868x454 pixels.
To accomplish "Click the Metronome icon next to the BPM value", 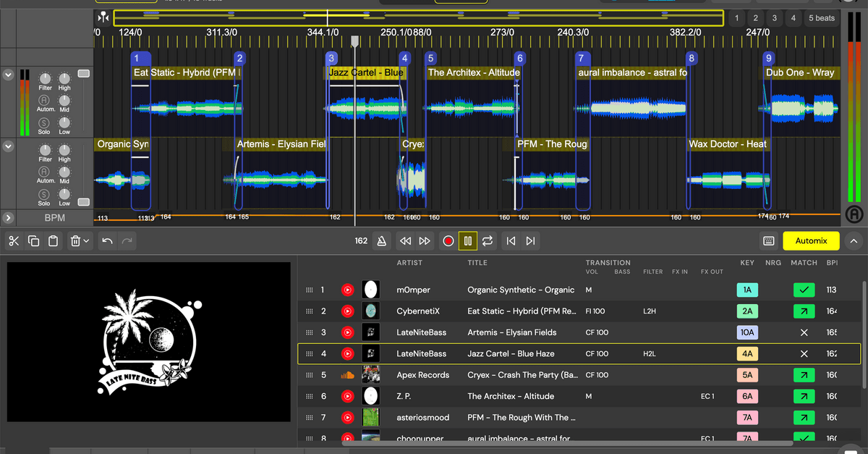I will click(x=381, y=240).
